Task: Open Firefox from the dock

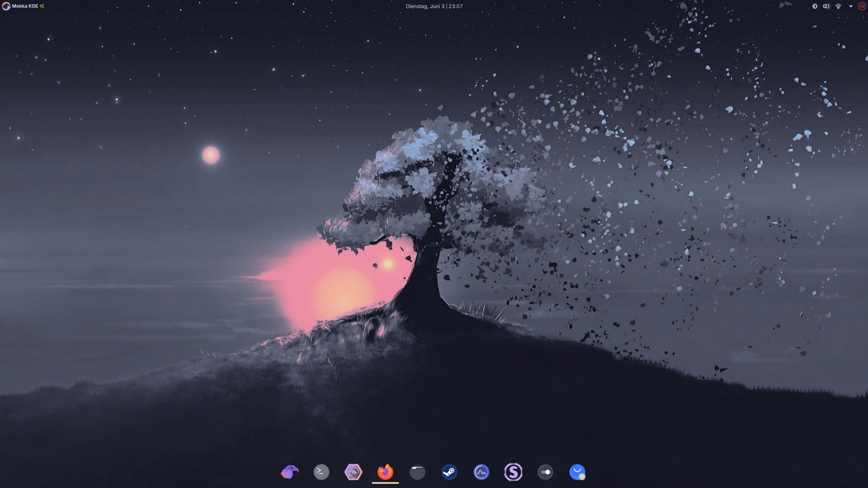Action: 385,472
